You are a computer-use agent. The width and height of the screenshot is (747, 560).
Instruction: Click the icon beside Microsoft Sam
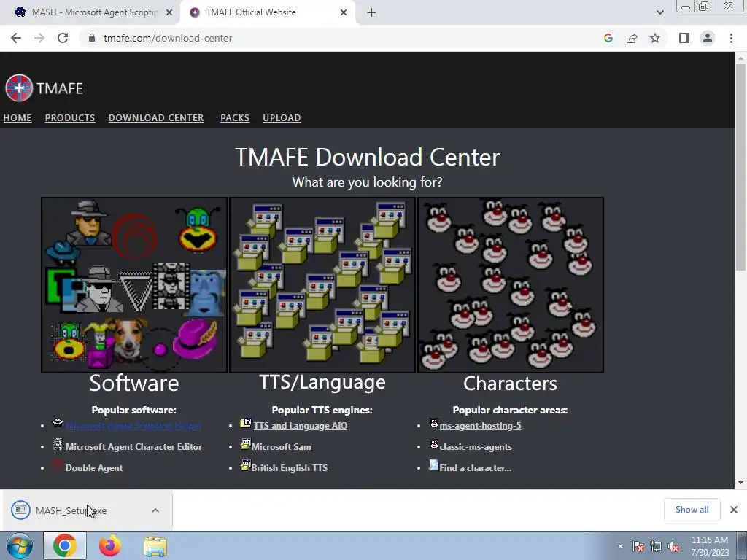coord(245,444)
